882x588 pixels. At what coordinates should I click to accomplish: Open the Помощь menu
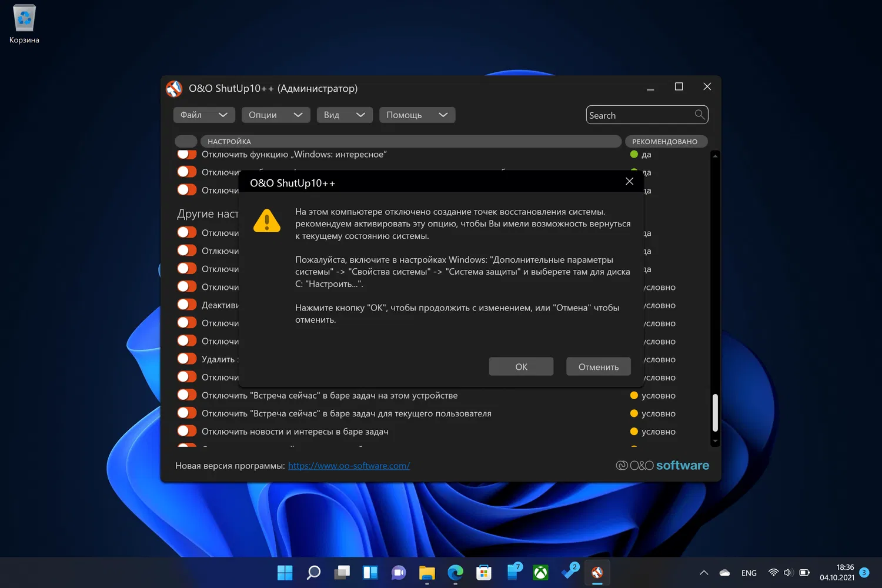click(417, 115)
